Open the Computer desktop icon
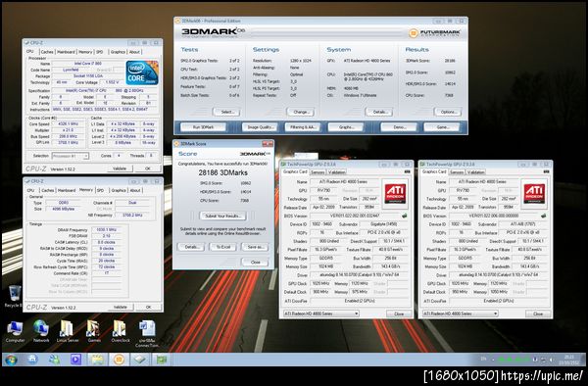Screen dimensions: 588x386 (15, 331)
